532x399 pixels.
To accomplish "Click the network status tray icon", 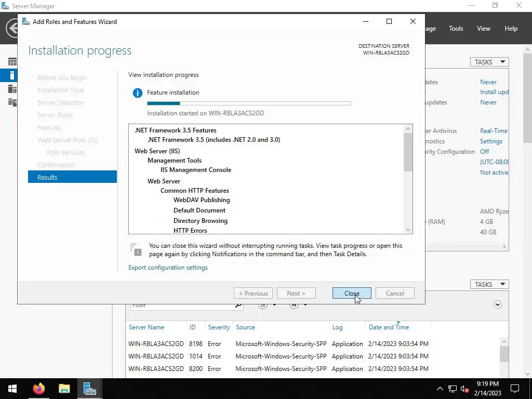I will (x=453, y=389).
